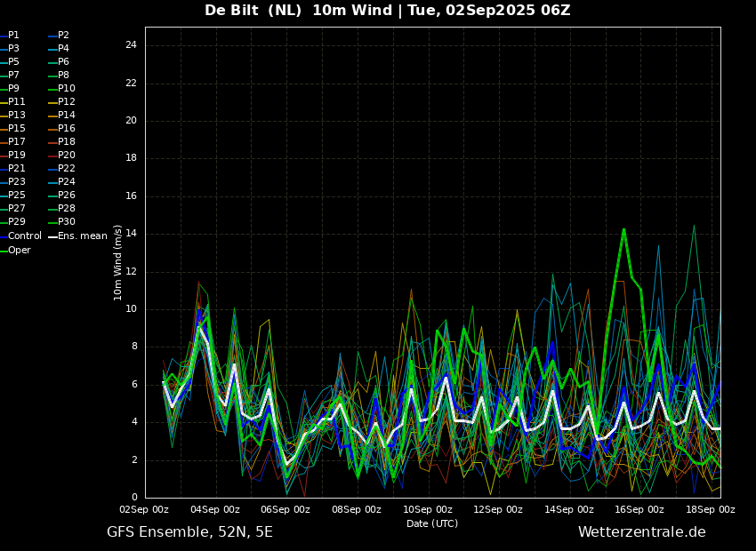
Task: Open the Wetterzentrale.de link text
Action: (x=641, y=532)
